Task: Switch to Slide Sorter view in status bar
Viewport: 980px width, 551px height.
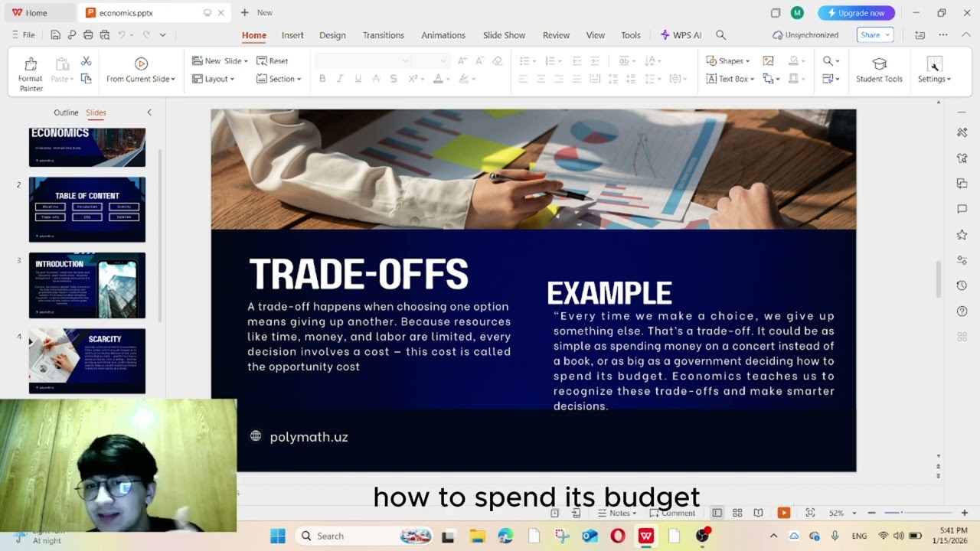Action: 737,513
